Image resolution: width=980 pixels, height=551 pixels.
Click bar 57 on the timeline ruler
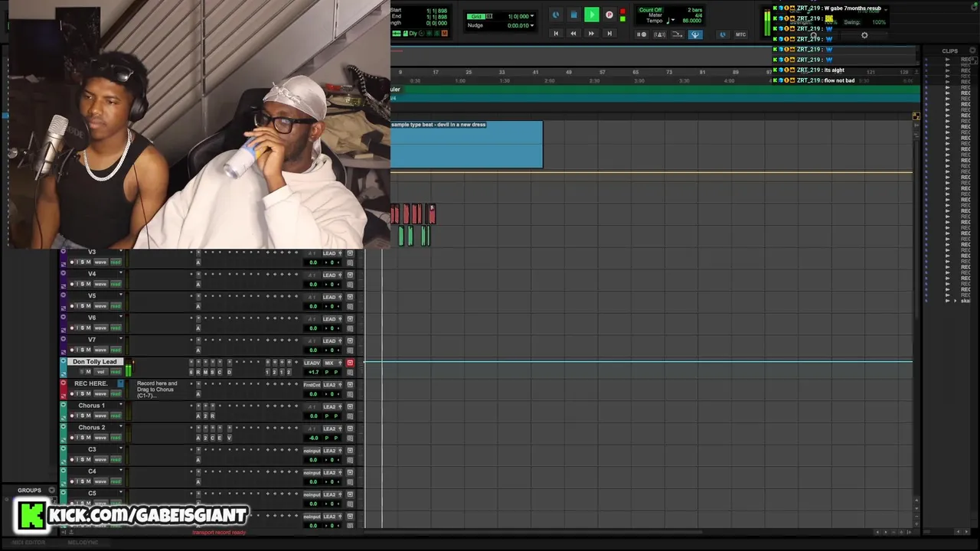pos(603,72)
